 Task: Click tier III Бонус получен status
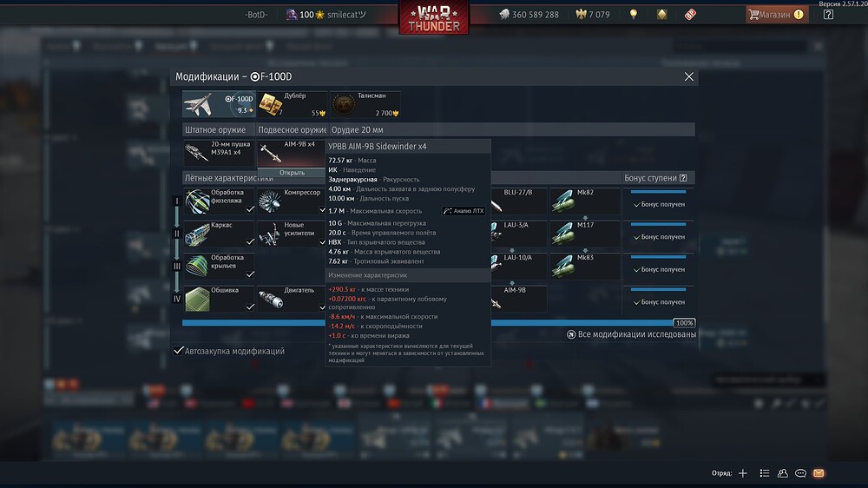click(659, 270)
